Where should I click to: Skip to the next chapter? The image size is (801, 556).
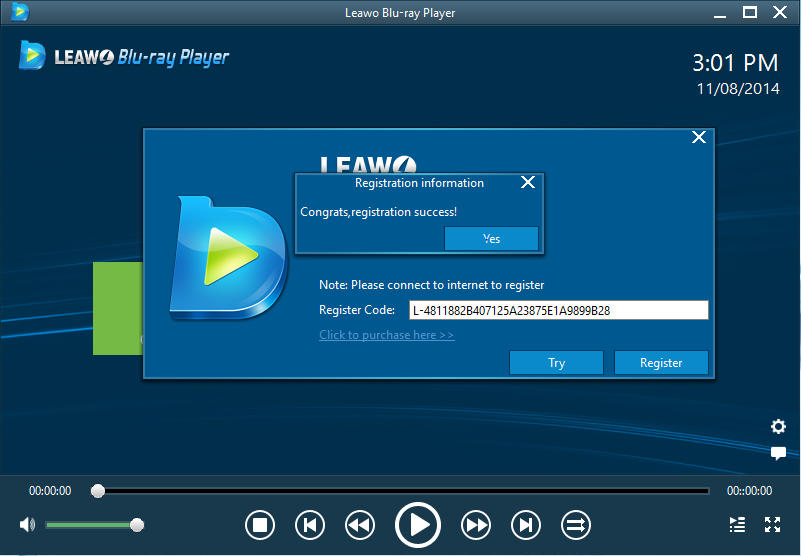(526, 525)
